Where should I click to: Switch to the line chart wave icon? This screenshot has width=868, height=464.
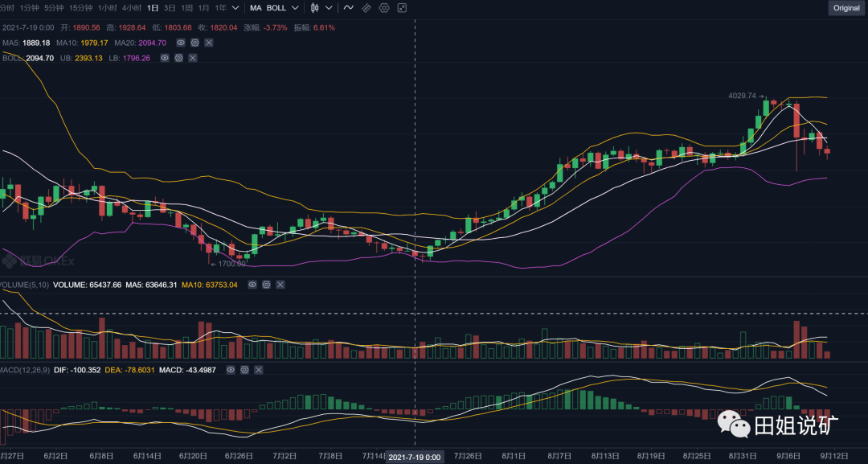coord(348,8)
